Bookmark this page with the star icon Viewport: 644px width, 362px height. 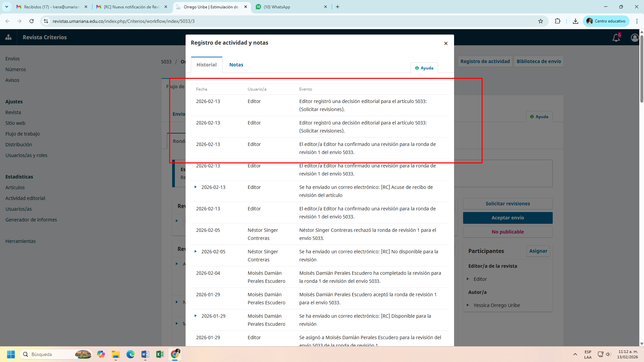(540, 21)
